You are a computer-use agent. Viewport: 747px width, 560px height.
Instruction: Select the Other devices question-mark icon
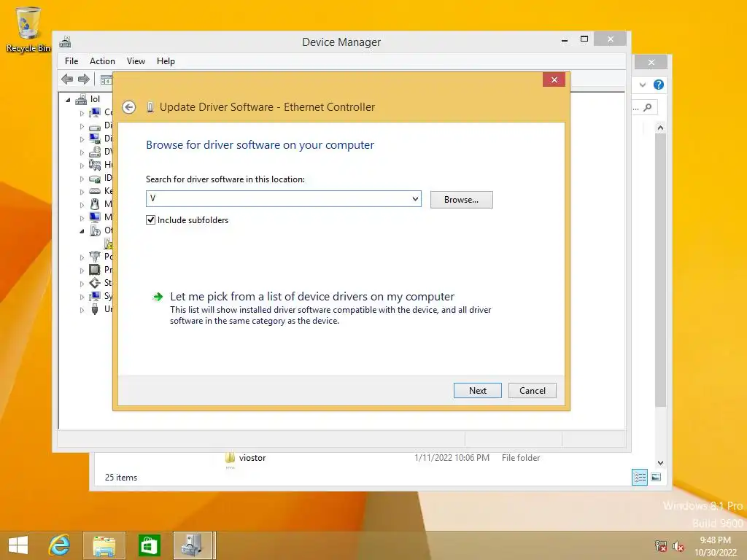[x=95, y=230]
